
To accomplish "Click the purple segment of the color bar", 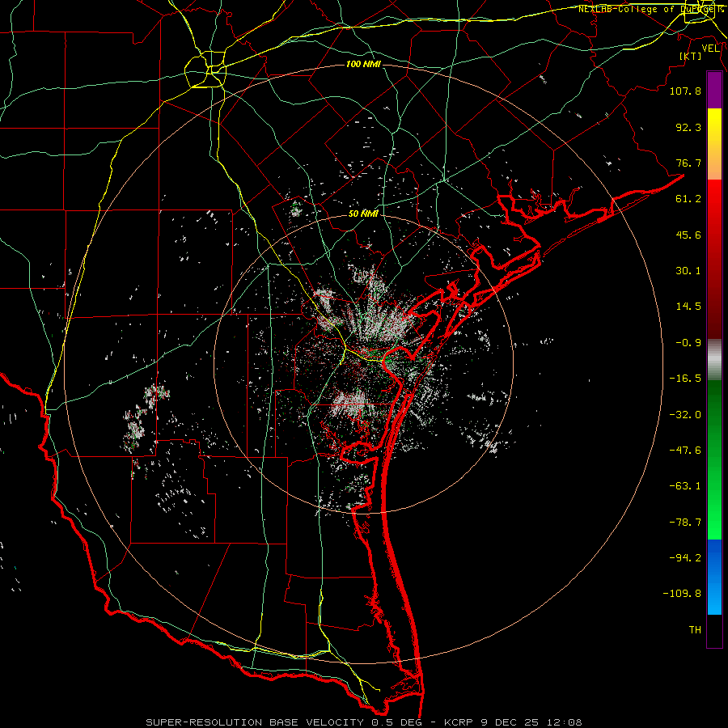I will (714, 91).
